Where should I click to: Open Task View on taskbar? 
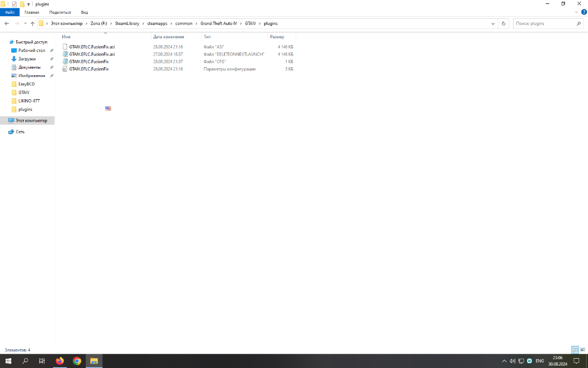(x=42, y=361)
